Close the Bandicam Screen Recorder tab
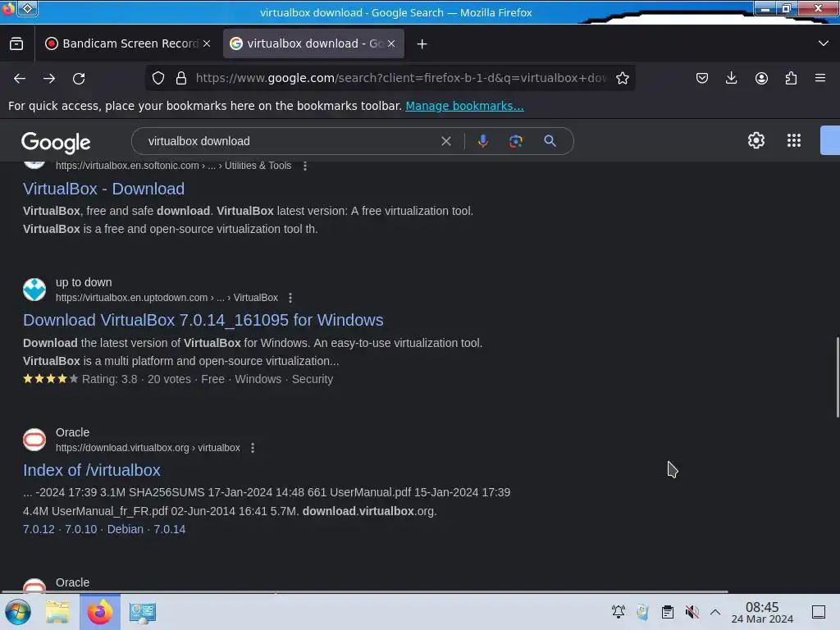This screenshot has height=630, width=840. (x=207, y=44)
